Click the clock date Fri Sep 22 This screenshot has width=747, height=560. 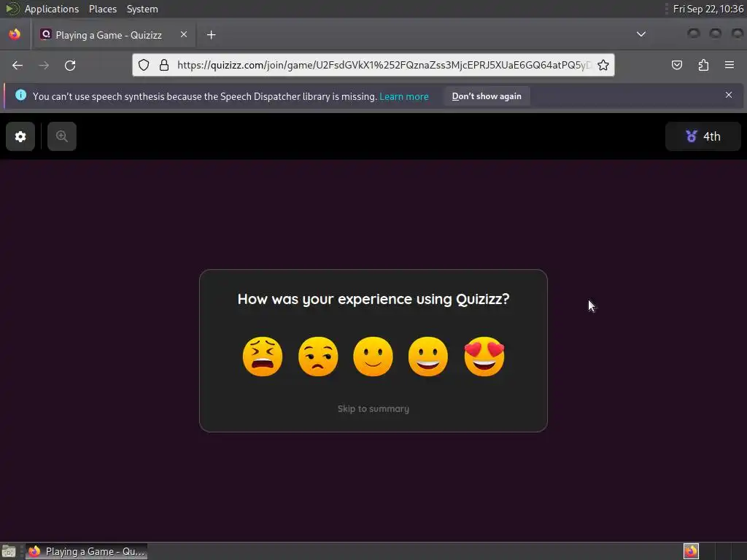[x=708, y=9]
